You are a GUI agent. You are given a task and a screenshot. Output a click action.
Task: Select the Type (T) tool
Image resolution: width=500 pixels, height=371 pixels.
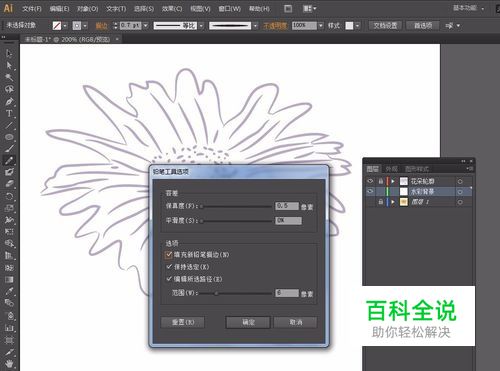(x=9, y=113)
